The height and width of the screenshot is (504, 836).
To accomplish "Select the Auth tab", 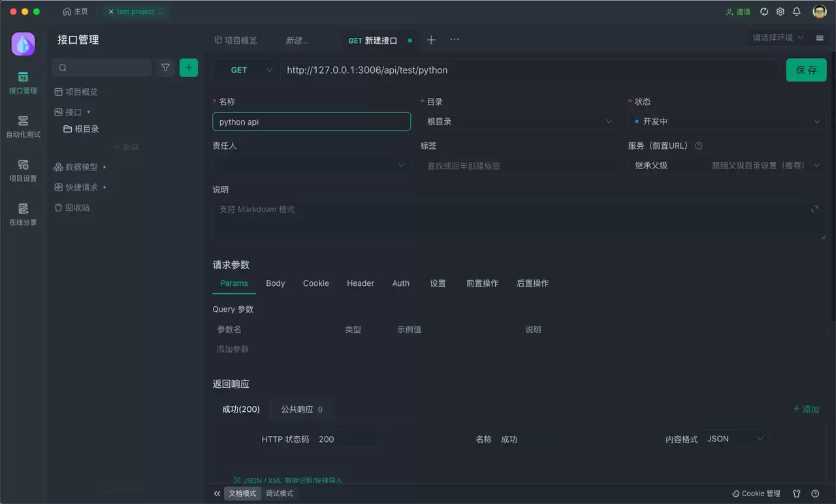I will 401,283.
